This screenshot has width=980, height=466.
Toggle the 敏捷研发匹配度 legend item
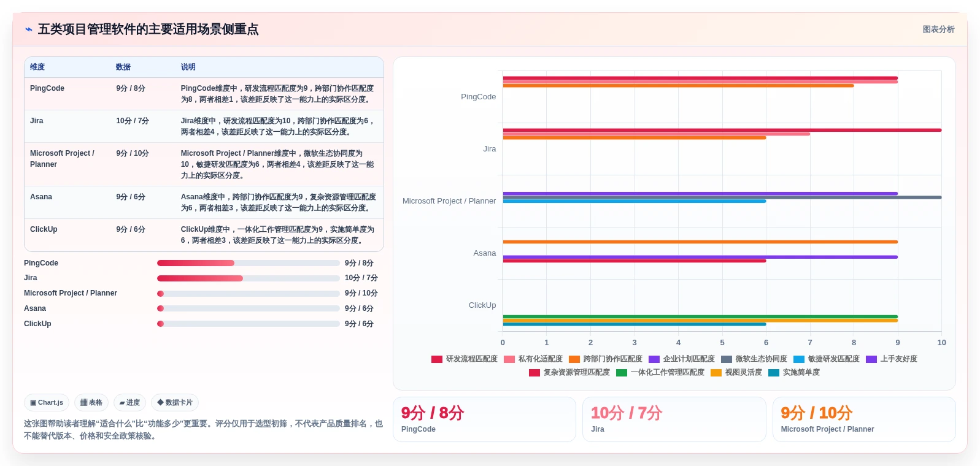(x=827, y=359)
